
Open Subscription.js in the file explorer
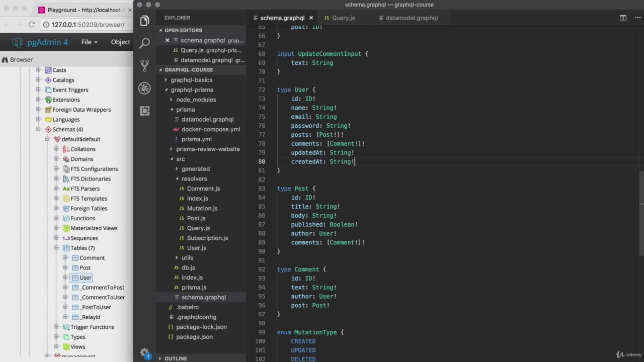point(207,238)
